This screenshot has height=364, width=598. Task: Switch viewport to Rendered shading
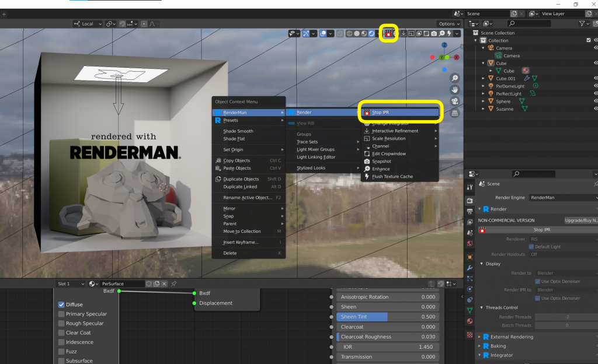(371, 33)
